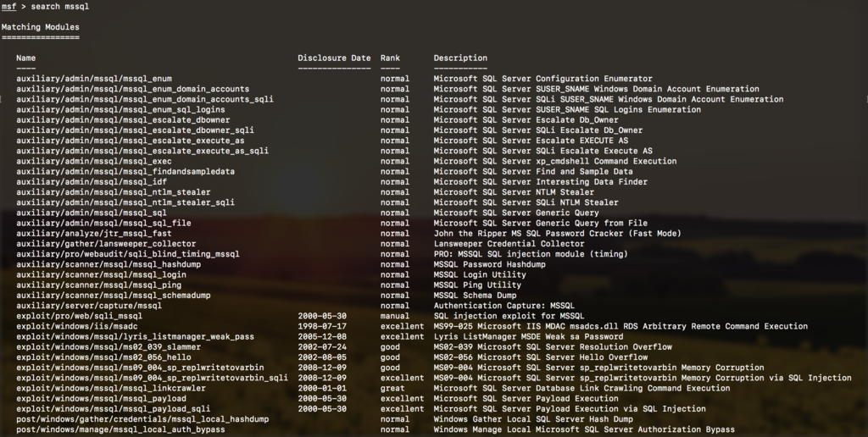
Task: Click 'Lyris ListManager MSDE Weak sa Password' description
Action: tap(529, 337)
